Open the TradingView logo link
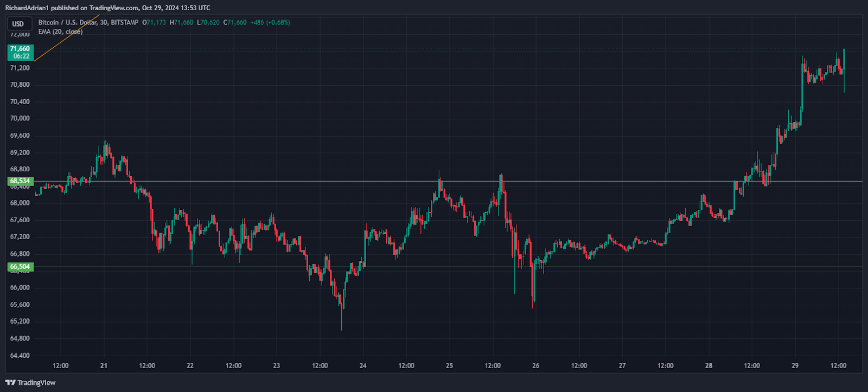This screenshot has height=392, width=868. (30, 382)
